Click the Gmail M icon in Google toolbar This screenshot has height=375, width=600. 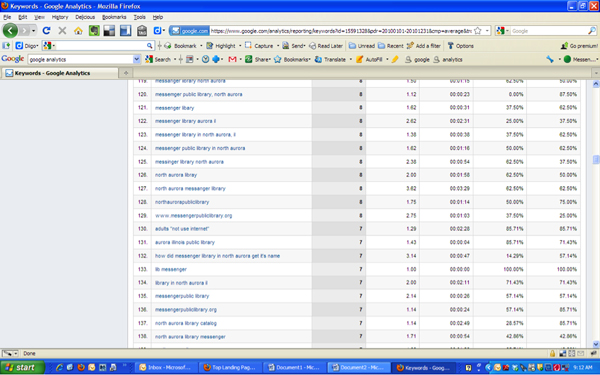click(x=232, y=59)
